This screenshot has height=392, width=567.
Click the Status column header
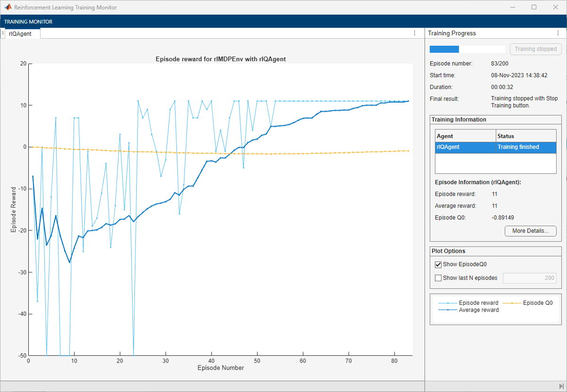point(526,136)
